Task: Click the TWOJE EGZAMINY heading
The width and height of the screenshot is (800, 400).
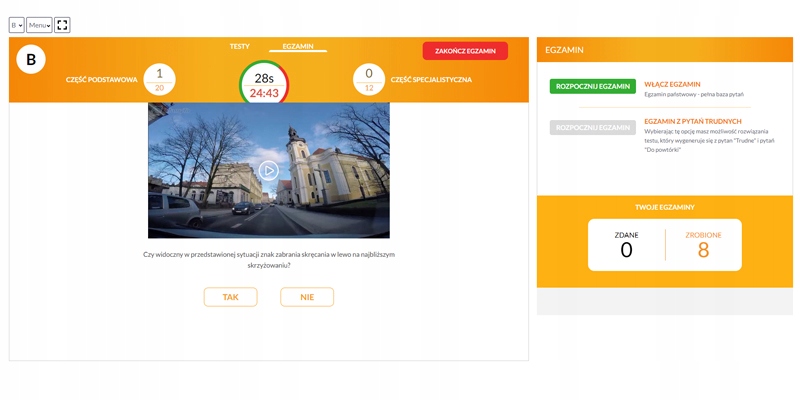Action: tap(665, 207)
